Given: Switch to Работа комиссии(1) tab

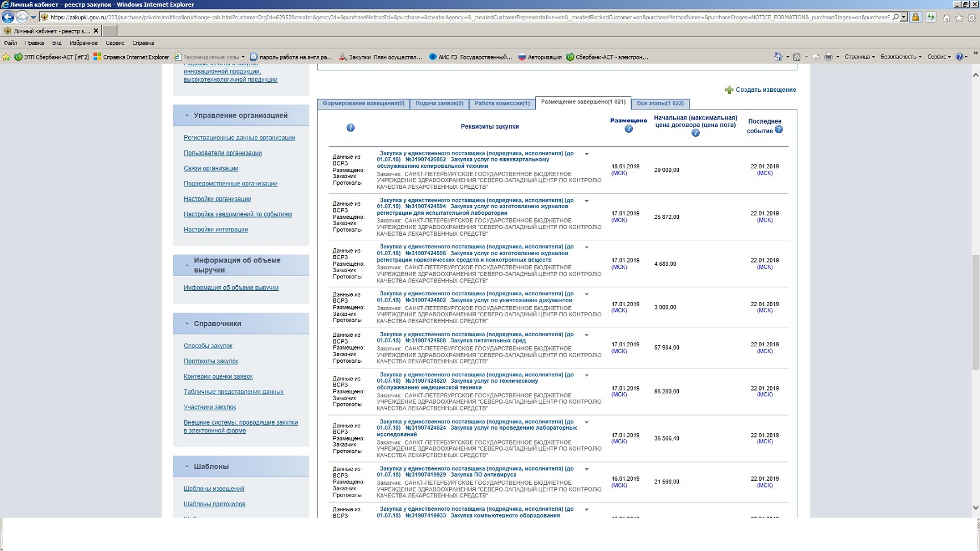Looking at the screenshot, I should click(x=502, y=103).
